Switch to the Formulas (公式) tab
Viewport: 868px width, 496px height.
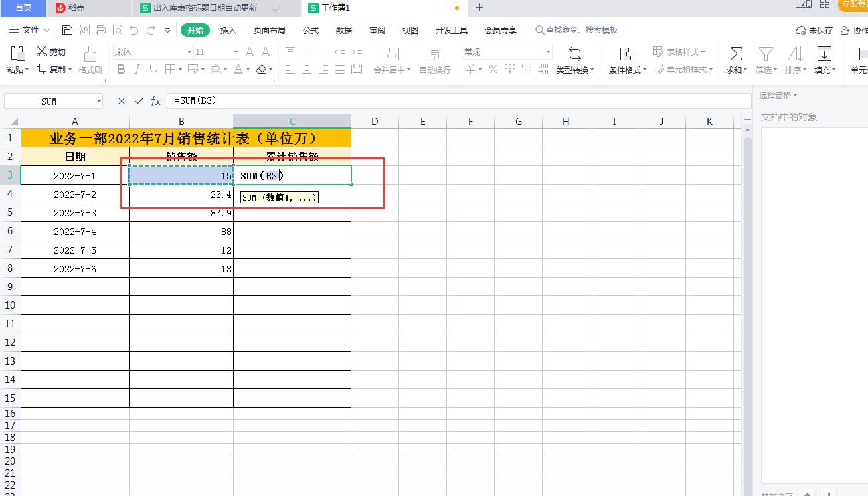[311, 30]
